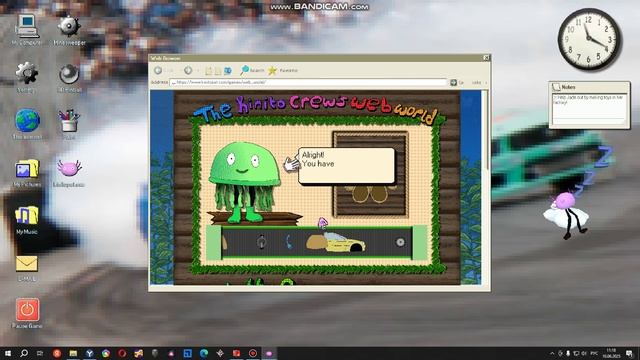Click the blue icon before Search
The height and width of the screenshot is (360, 640).
pos(228,71)
